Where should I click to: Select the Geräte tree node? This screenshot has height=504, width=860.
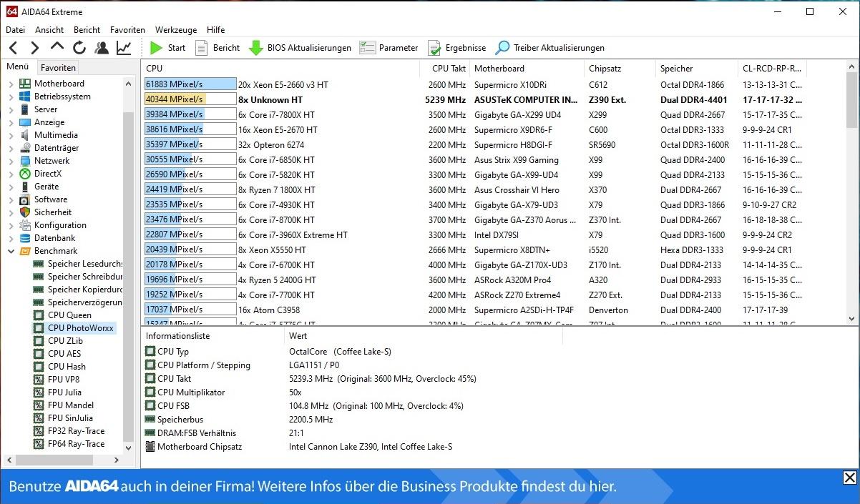click(45, 187)
